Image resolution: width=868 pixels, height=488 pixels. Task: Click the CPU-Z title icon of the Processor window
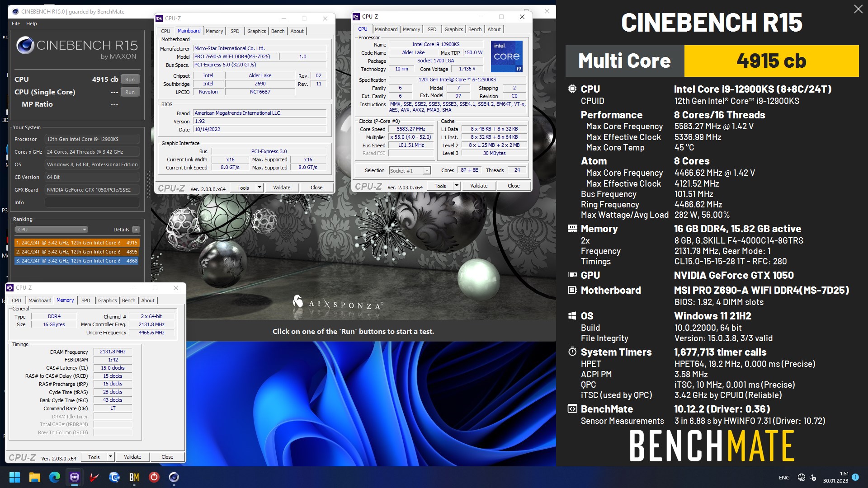(x=356, y=17)
